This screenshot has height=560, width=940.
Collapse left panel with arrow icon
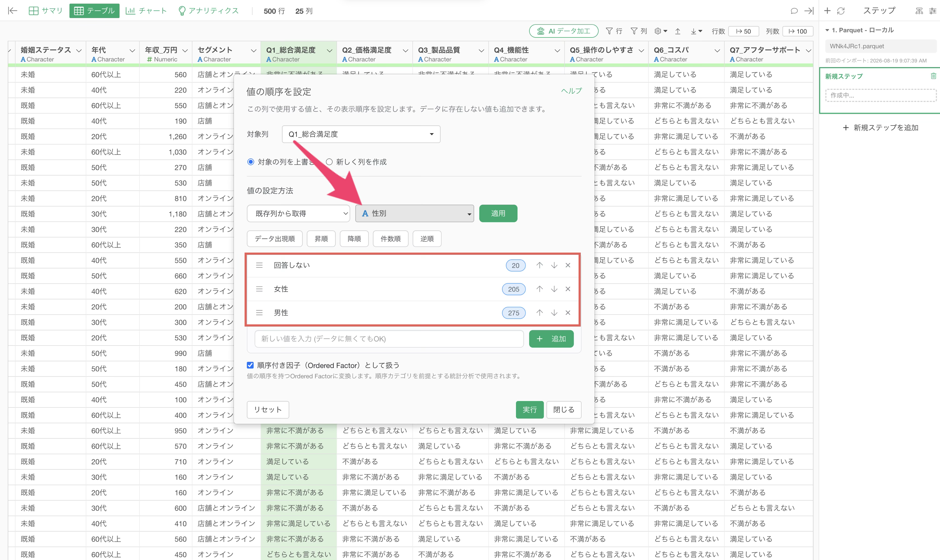[x=12, y=11]
